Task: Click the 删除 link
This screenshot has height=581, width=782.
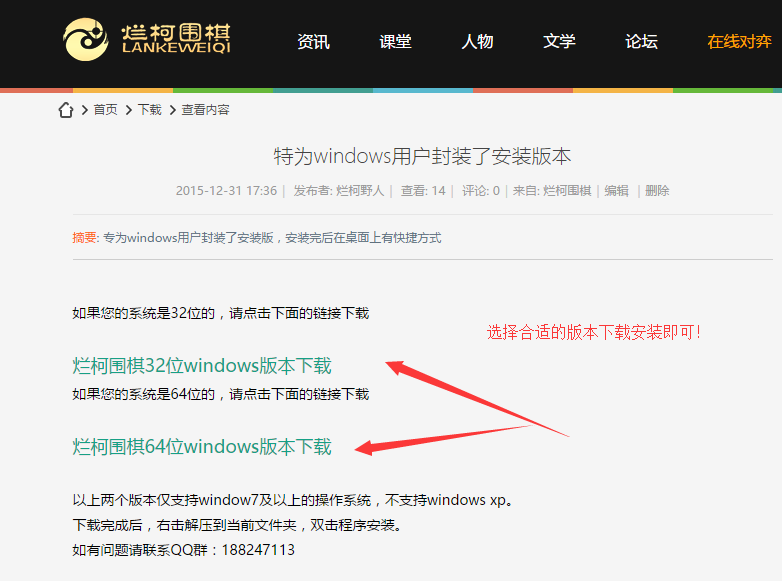Action: coord(657,191)
